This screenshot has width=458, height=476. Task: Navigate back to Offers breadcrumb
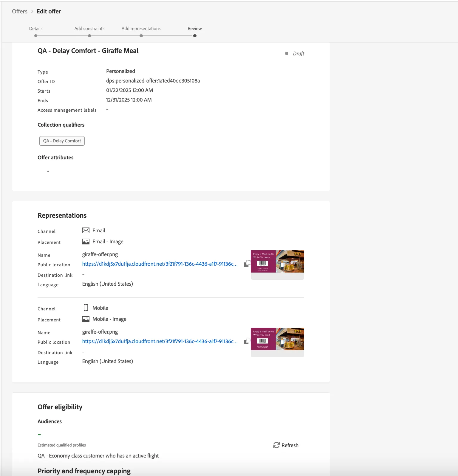point(20,11)
